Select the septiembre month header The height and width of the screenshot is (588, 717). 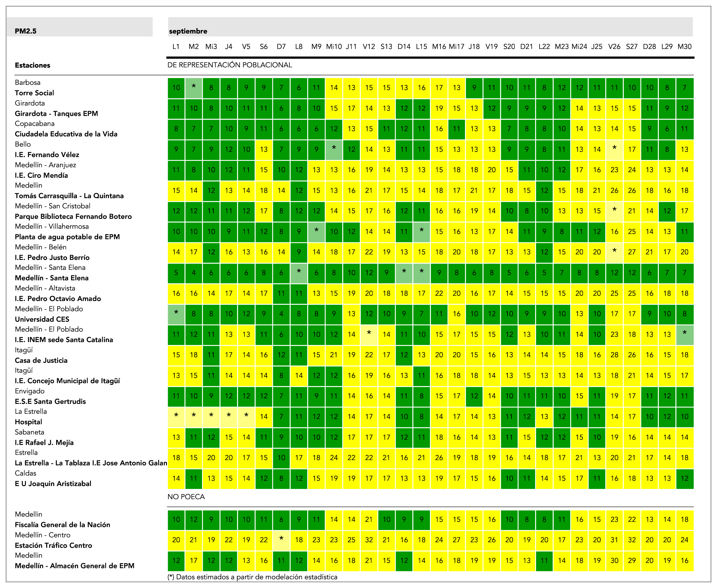coord(188,31)
